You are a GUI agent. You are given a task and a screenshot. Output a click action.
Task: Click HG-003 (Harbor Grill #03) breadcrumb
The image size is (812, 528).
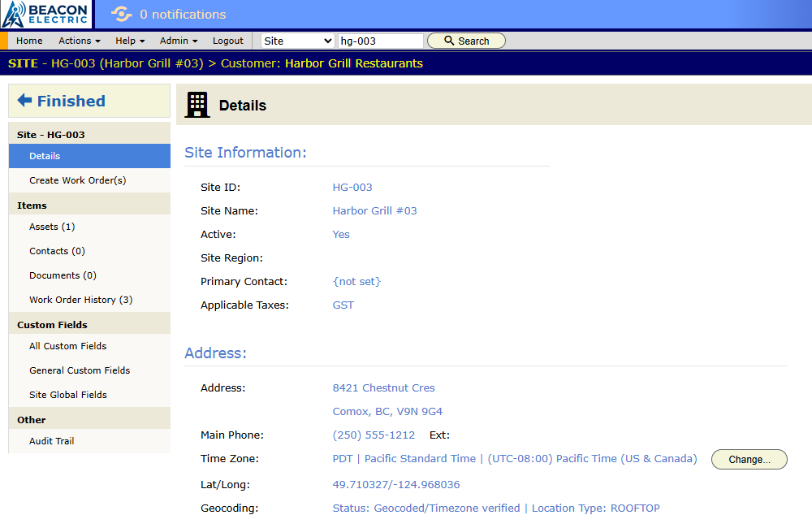(127, 63)
